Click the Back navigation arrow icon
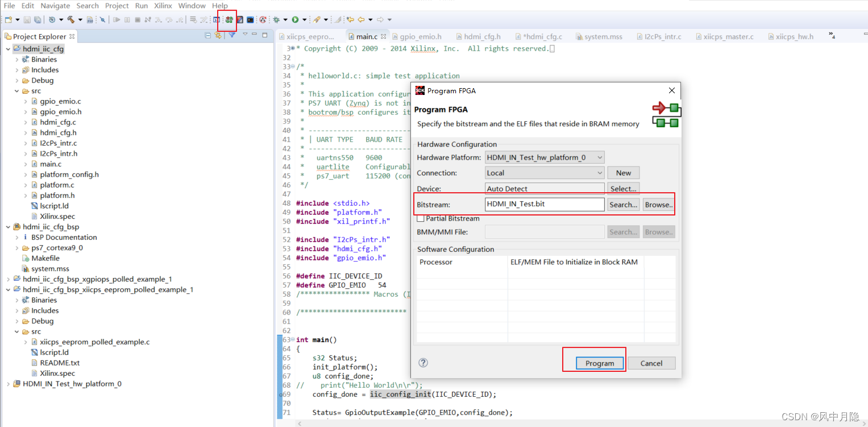Image resolution: width=868 pixels, height=427 pixels. [361, 19]
